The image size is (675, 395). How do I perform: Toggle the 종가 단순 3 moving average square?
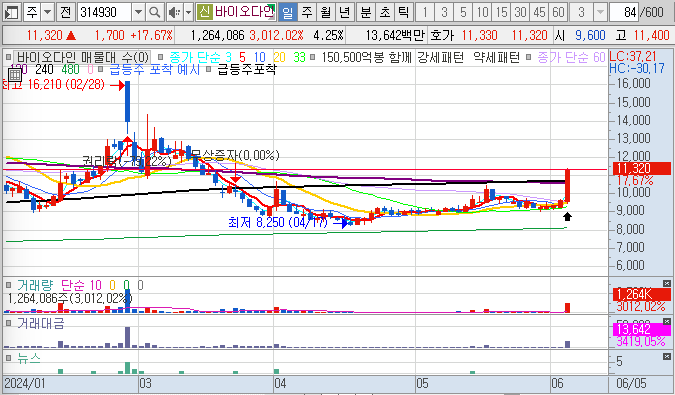click(161, 56)
